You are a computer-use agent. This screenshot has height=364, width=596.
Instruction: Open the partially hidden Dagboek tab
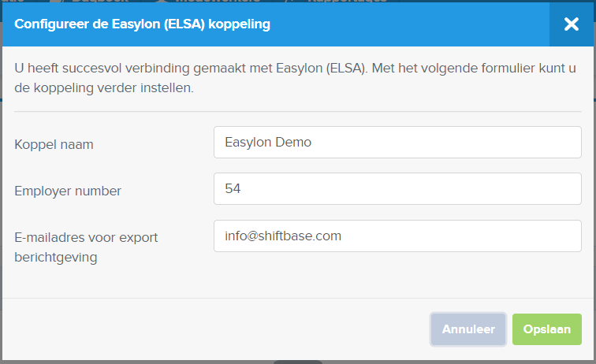pyautogui.click(x=100, y=1)
